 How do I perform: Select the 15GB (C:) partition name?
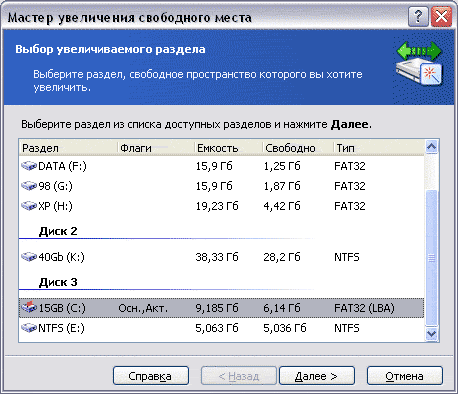point(62,308)
